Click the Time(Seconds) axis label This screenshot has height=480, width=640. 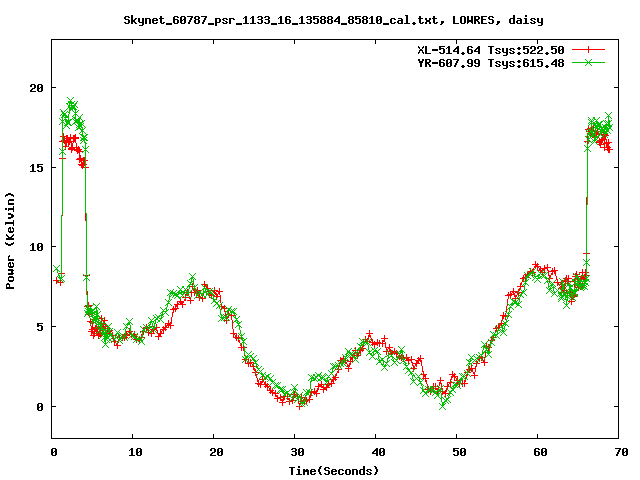(x=334, y=471)
